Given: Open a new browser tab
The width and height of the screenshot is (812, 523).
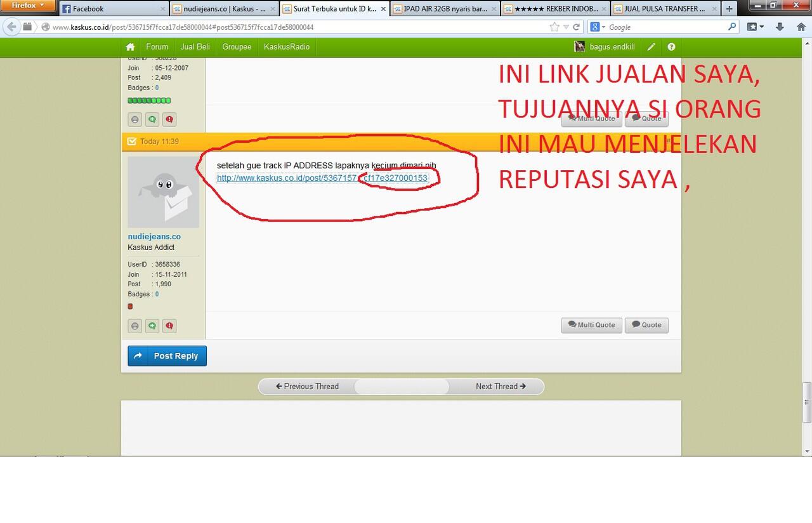Looking at the screenshot, I should [729, 9].
